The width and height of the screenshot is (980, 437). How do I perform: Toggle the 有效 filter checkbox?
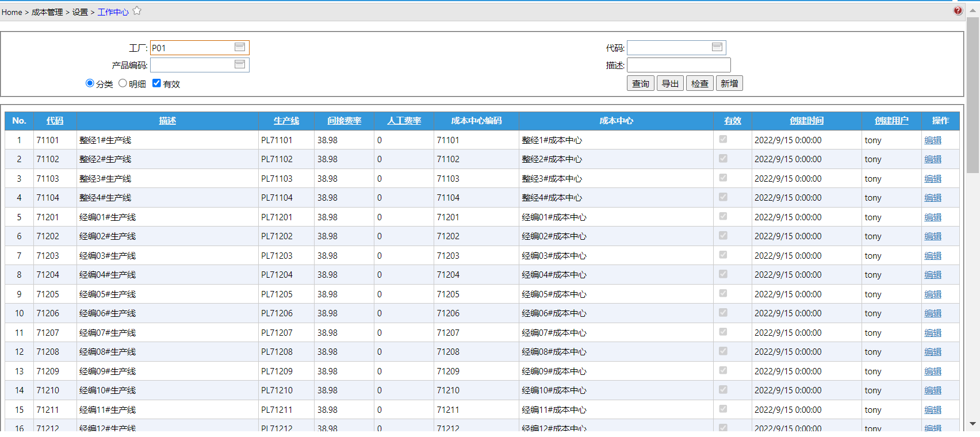[156, 83]
